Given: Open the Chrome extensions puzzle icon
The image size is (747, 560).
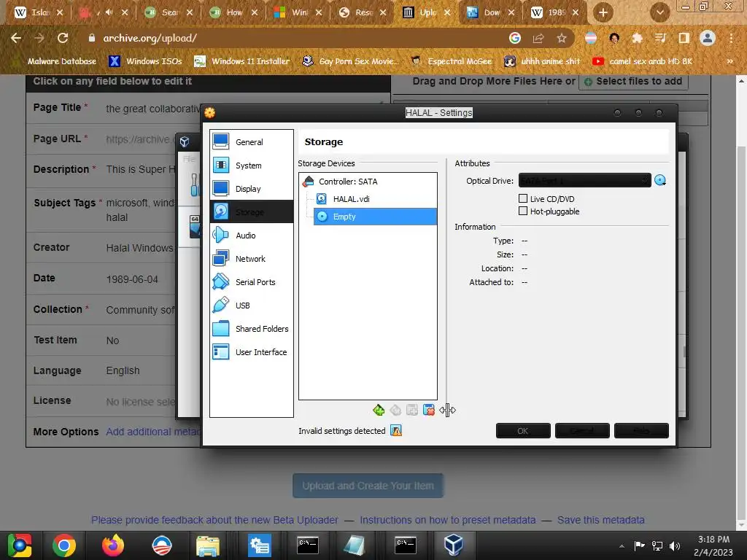Looking at the screenshot, I should click(637, 38).
